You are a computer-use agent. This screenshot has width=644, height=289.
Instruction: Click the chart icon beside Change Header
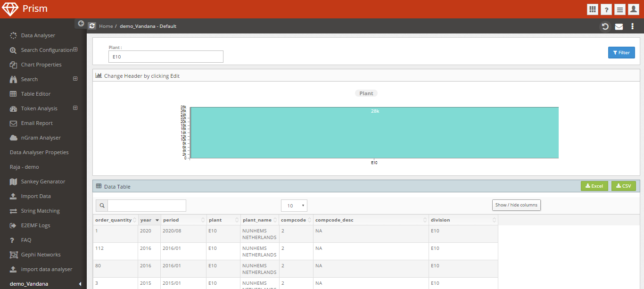coord(99,75)
